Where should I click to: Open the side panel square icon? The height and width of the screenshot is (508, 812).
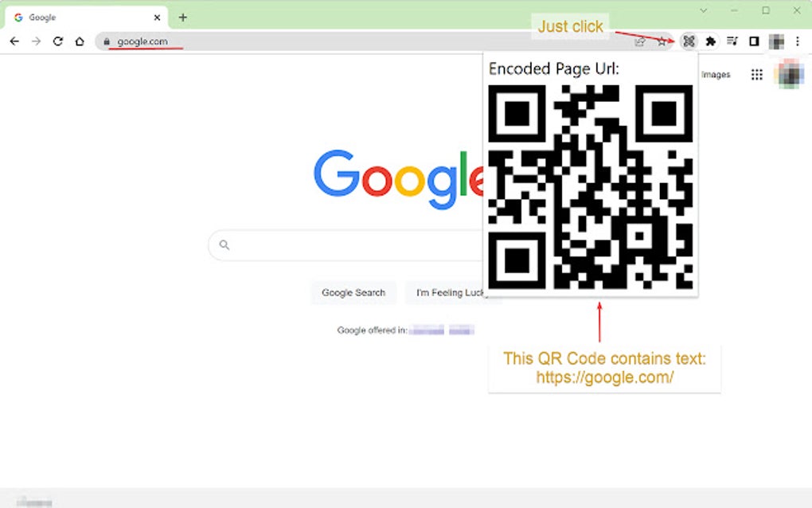[754, 41]
